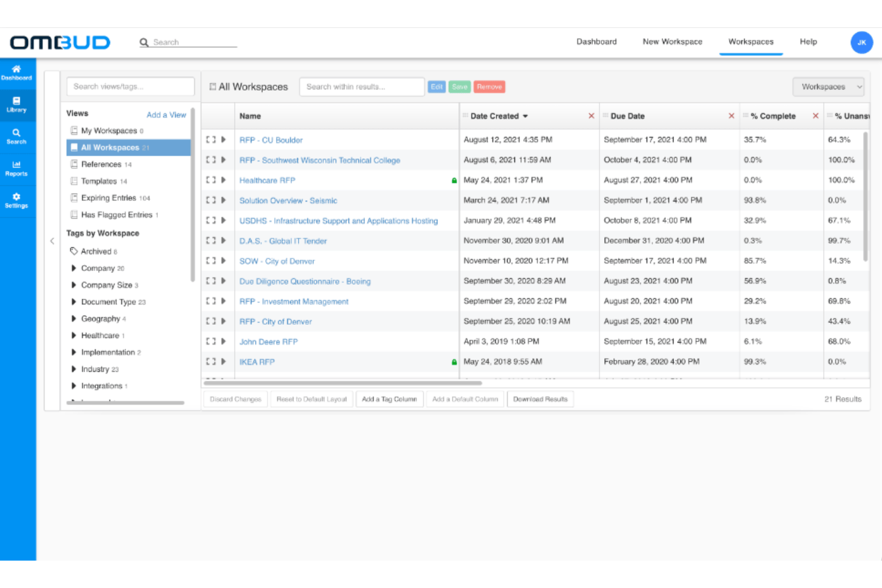Click the table's vertical scrollbar
Image resolution: width=882 pixels, height=588 pixels.
pos(865,197)
